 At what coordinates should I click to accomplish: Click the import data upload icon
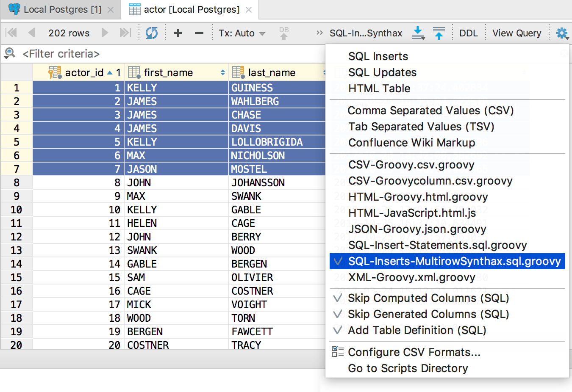pyautogui.click(x=439, y=33)
